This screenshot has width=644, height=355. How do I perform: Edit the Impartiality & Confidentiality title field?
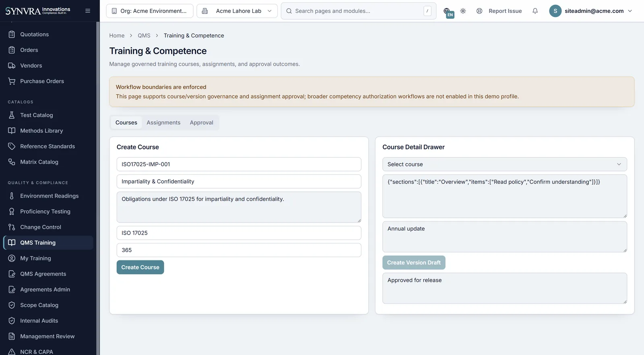(x=239, y=182)
